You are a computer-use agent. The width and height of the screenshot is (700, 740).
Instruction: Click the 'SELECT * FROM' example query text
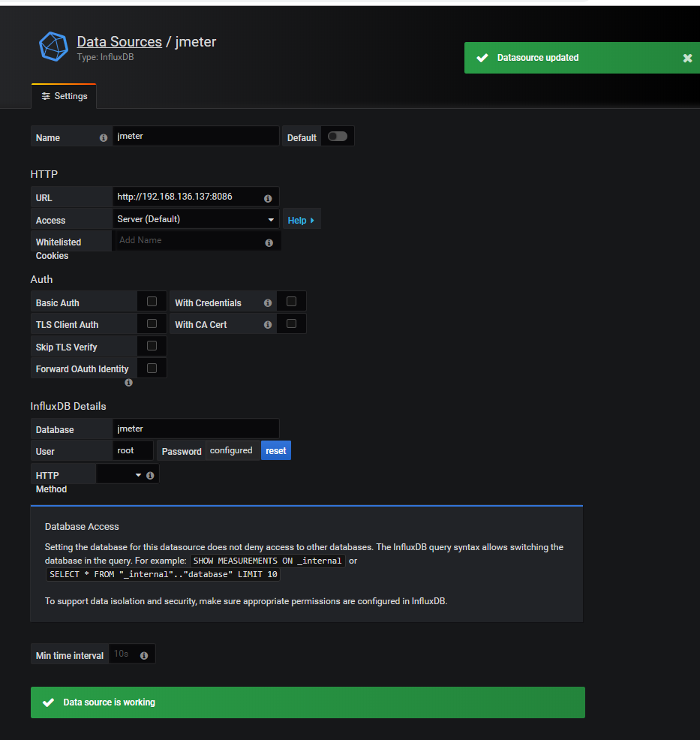click(164, 574)
